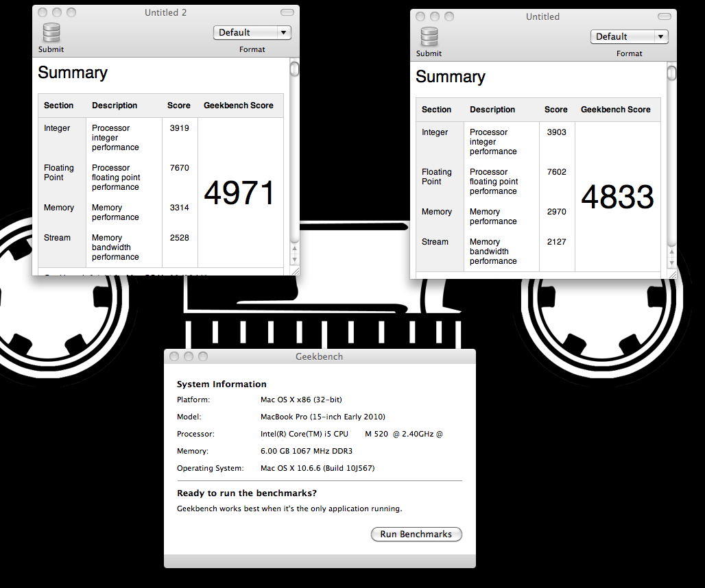705x588 pixels.
Task: Close the Untitled window
Action: (420, 16)
